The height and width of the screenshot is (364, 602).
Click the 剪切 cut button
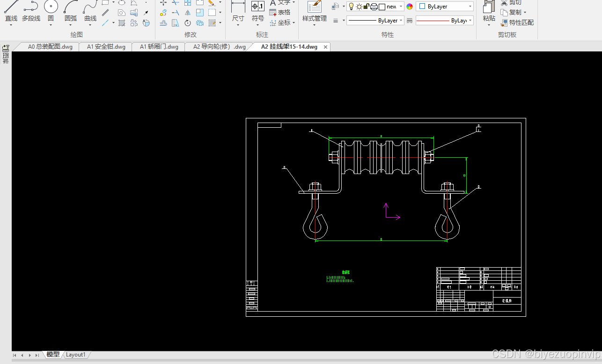pyautogui.click(x=511, y=3)
